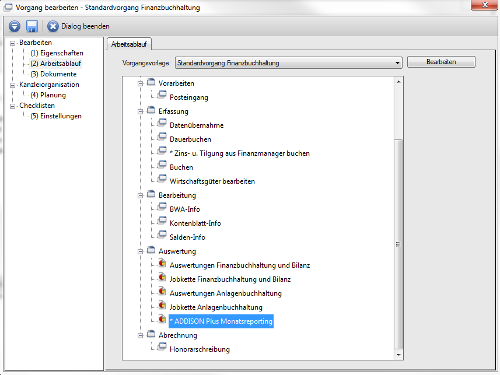This screenshot has height=375, width=500.
Task: Collapse the Erfassung group
Action: pyautogui.click(x=141, y=111)
